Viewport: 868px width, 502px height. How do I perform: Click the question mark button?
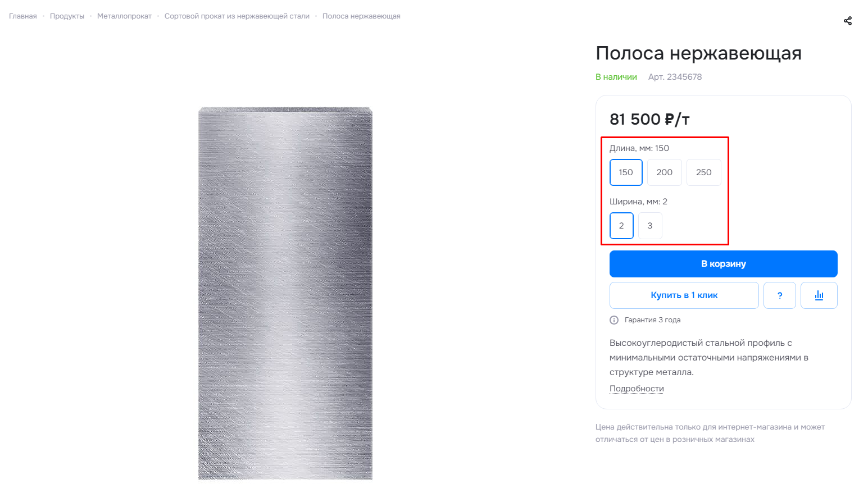[780, 295]
